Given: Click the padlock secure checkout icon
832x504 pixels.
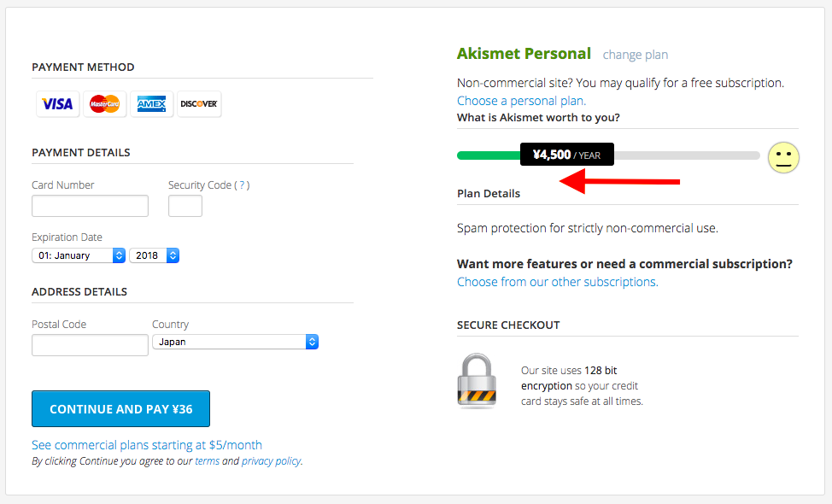Looking at the screenshot, I should [x=477, y=381].
